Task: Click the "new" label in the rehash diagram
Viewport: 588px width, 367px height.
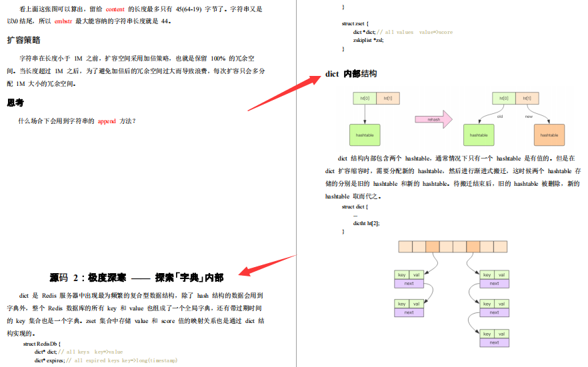Action: [529, 117]
